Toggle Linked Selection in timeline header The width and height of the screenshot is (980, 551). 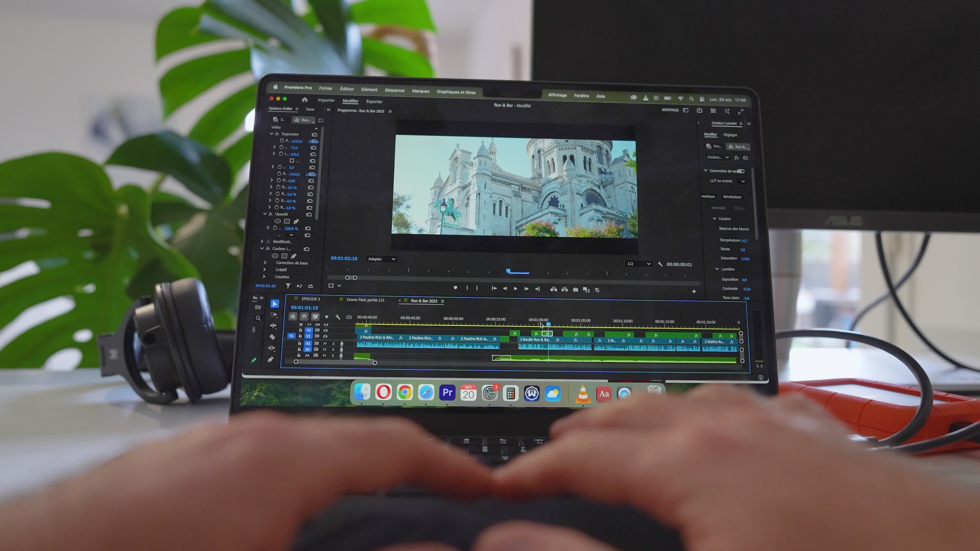coord(315,317)
